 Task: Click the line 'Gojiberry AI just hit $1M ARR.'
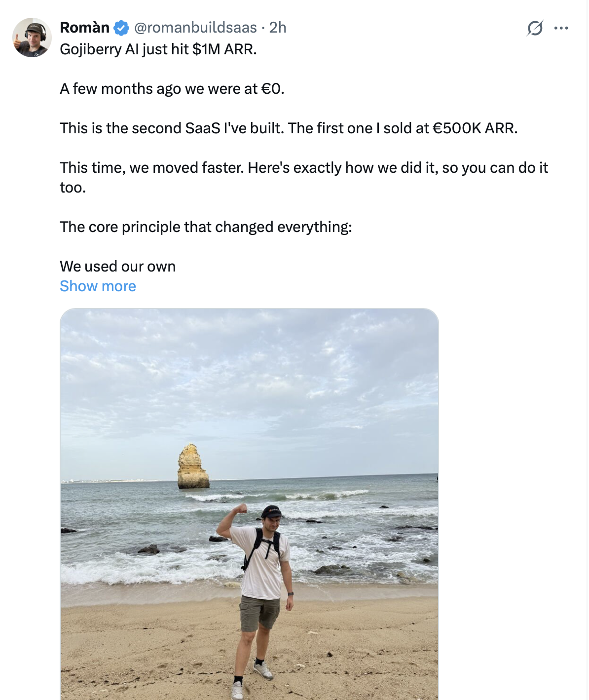(158, 49)
